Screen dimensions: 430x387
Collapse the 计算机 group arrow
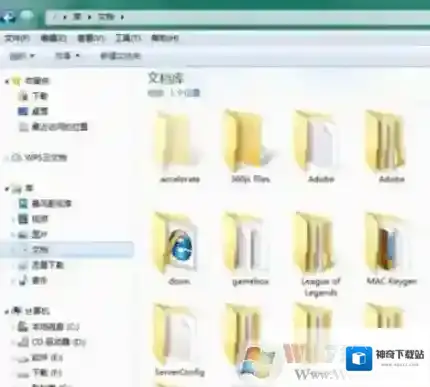tap(7, 312)
